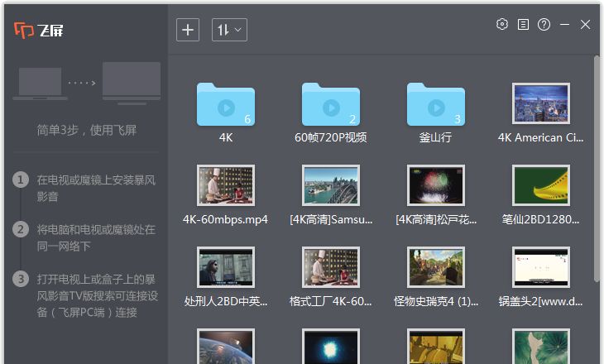Select the 怪物史瑞克4 (1)... video thumbnail
This screenshot has width=604, height=364.
tap(436, 267)
